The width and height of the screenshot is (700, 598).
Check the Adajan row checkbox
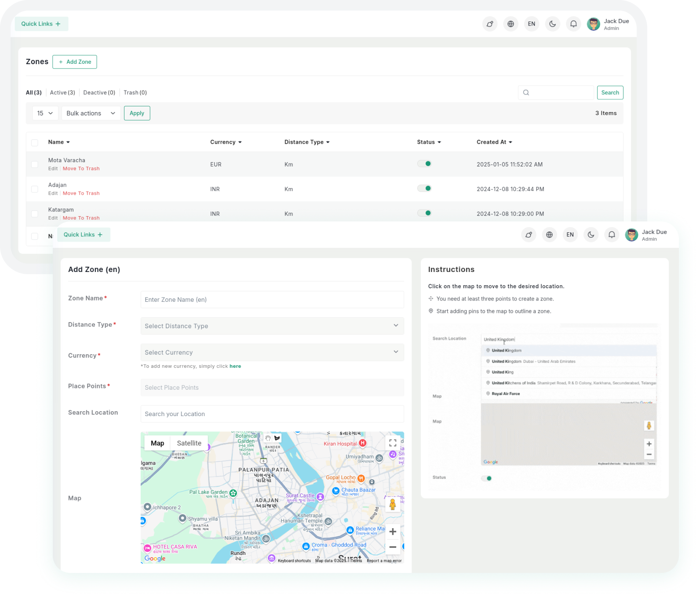pos(35,189)
